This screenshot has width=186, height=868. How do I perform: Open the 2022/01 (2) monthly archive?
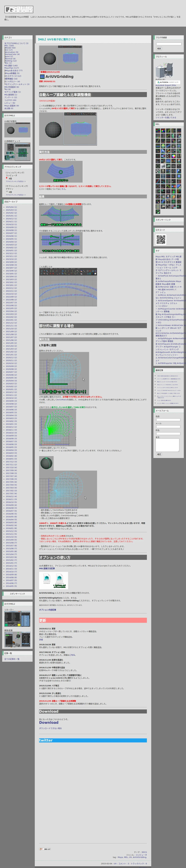(11, 320)
